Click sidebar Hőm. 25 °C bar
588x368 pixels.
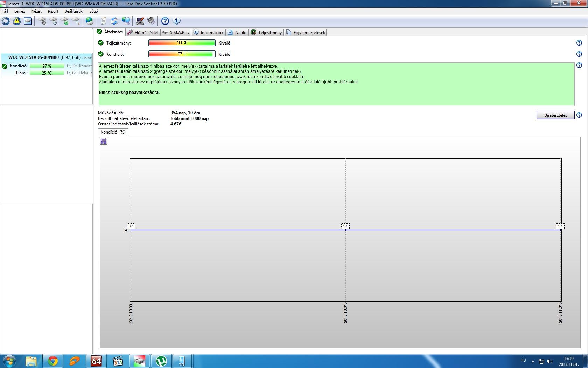(47, 73)
